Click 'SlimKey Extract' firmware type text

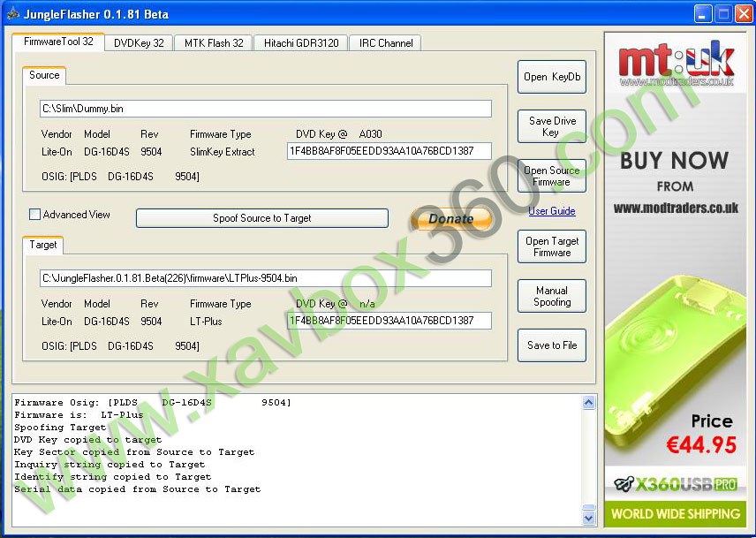223,152
